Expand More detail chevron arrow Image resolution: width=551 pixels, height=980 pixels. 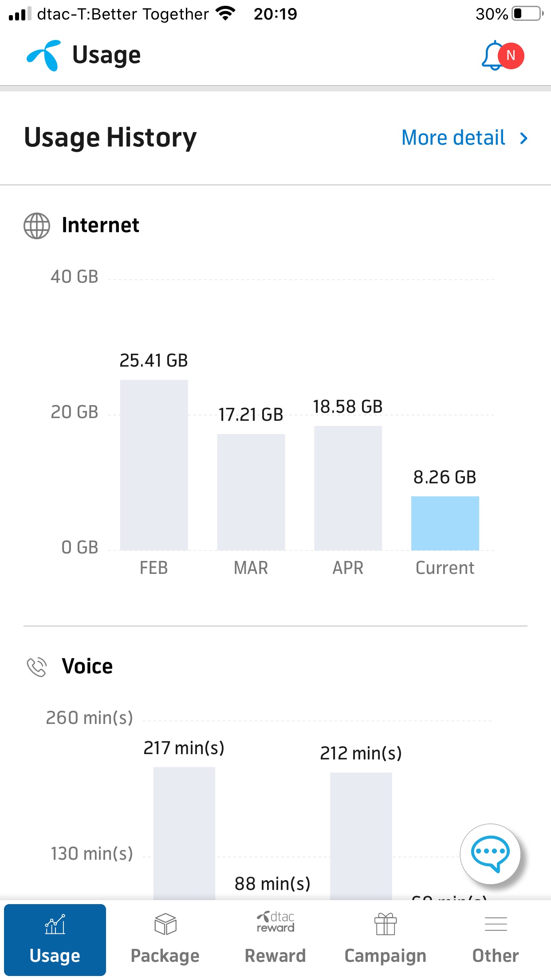point(524,138)
